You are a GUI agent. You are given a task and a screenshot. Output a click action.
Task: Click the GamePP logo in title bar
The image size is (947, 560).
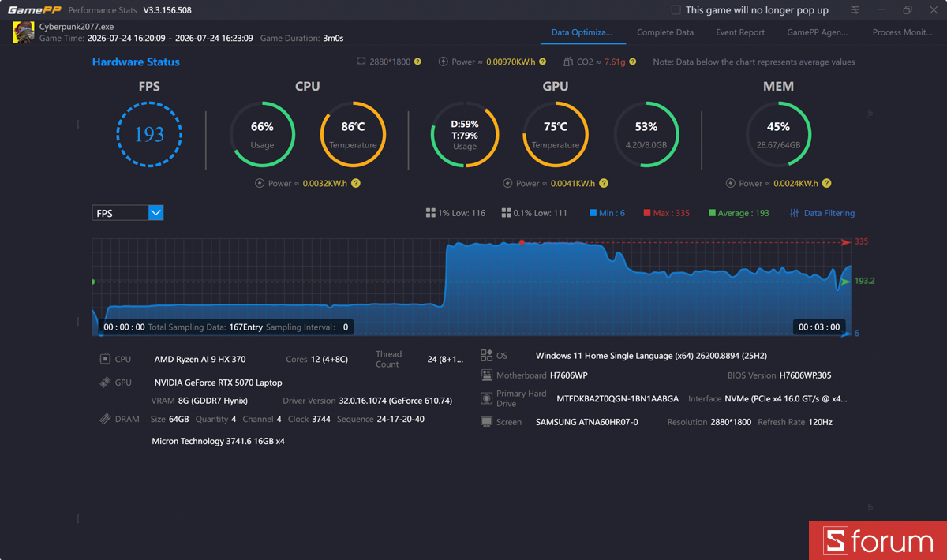[35, 10]
